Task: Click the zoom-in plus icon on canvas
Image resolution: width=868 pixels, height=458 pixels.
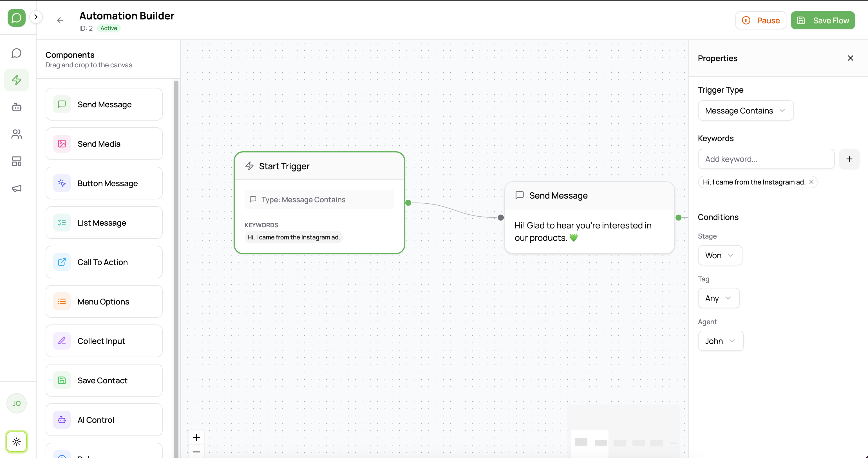Action: (x=196, y=437)
